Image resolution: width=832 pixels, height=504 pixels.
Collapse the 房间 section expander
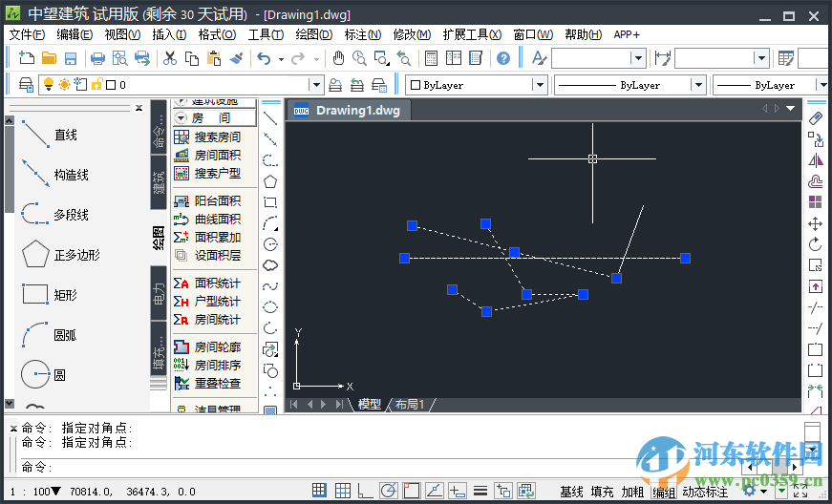tap(181, 117)
